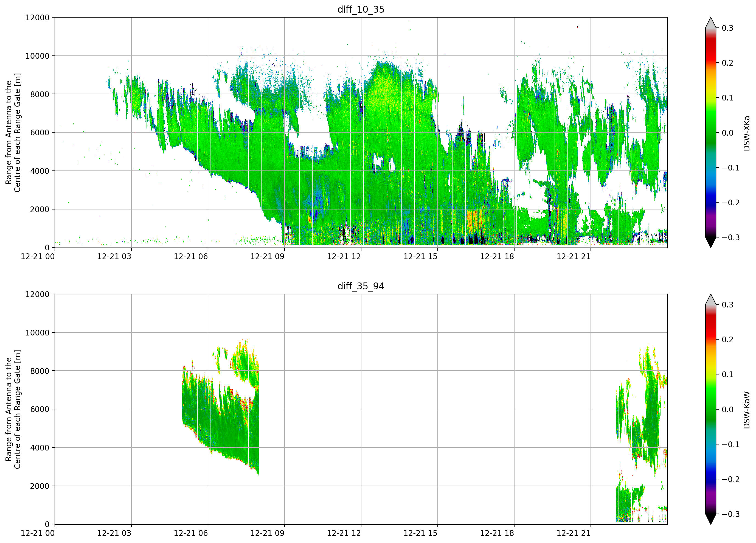
Task: Click 0.1 tick on DSW-XKa colorbar
Action: [x=728, y=98]
